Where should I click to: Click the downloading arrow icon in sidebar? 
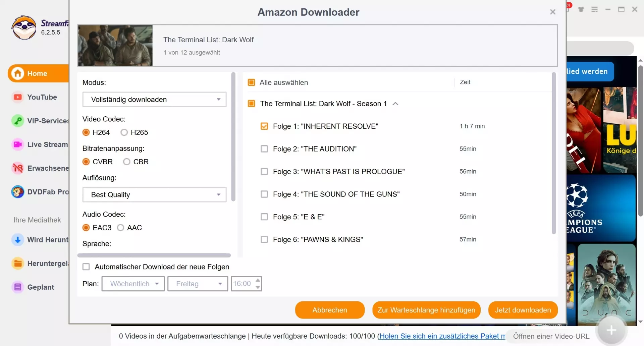point(18,240)
